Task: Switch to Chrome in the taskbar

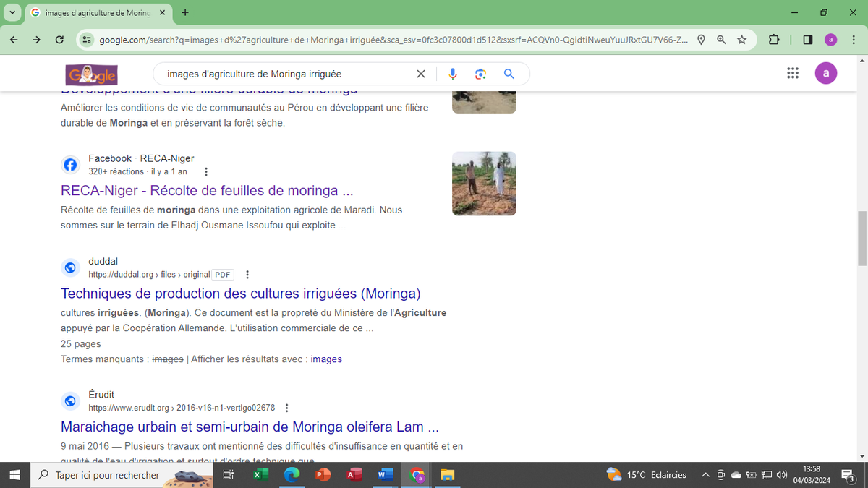Action: (x=417, y=475)
